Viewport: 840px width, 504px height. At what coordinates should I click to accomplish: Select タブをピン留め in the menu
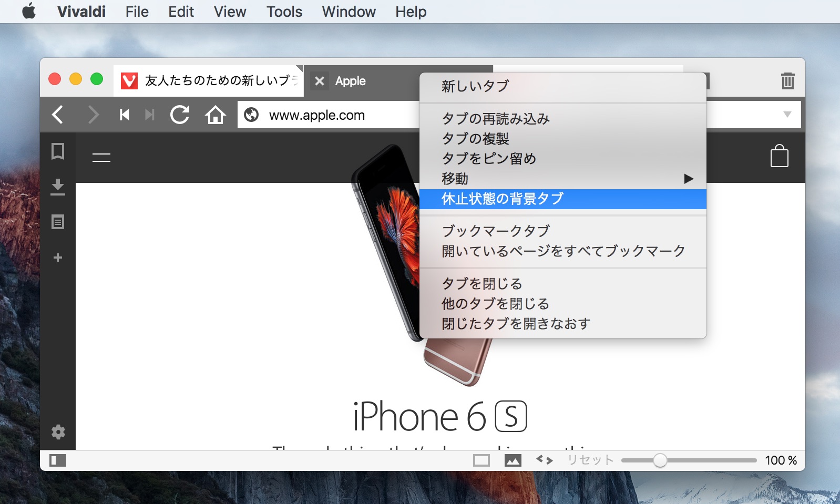[563, 159]
